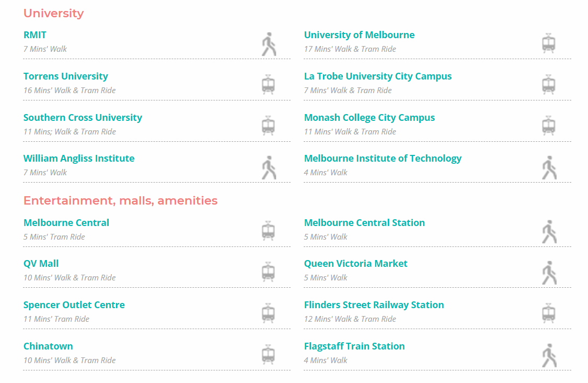The image size is (588, 383).
Task: Click the walking icon for Queen Victoria Market
Action: click(x=549, y=273)
